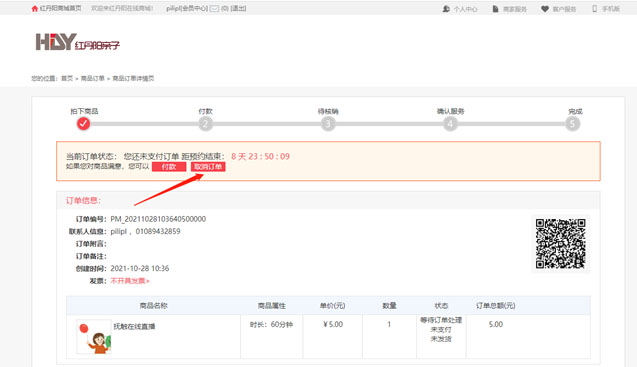The width and height of the screenshot is (637, 367).
Task: Click the envelope messages icon
Action: [214, 9]
